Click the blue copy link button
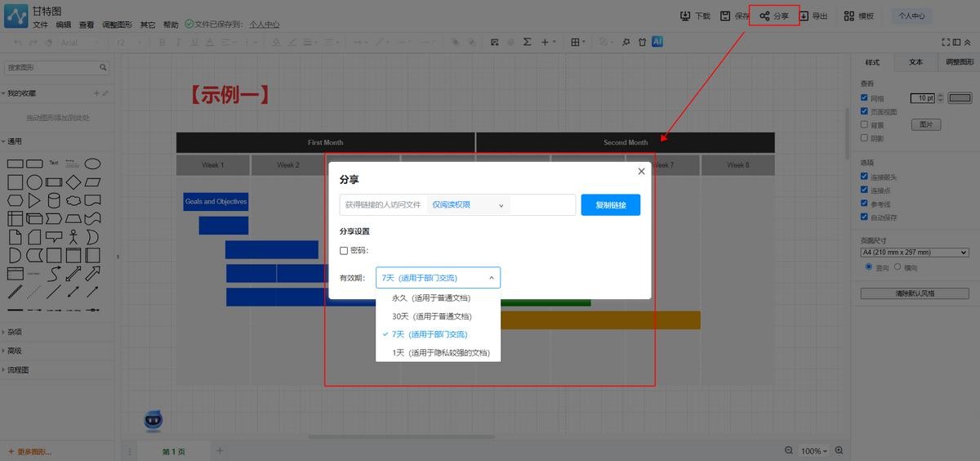 coord(610,205)
